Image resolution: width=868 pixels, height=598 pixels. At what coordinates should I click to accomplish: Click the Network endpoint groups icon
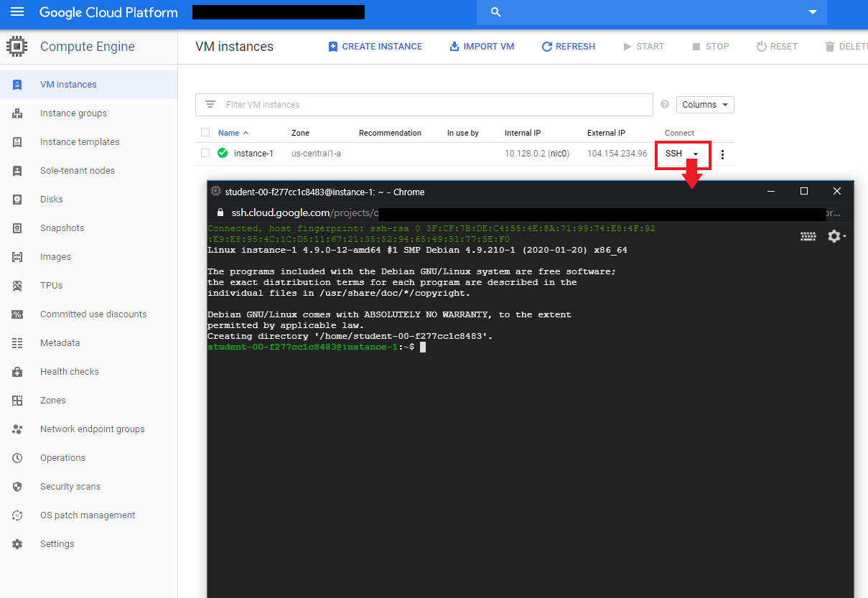click(x=17, y=429)
